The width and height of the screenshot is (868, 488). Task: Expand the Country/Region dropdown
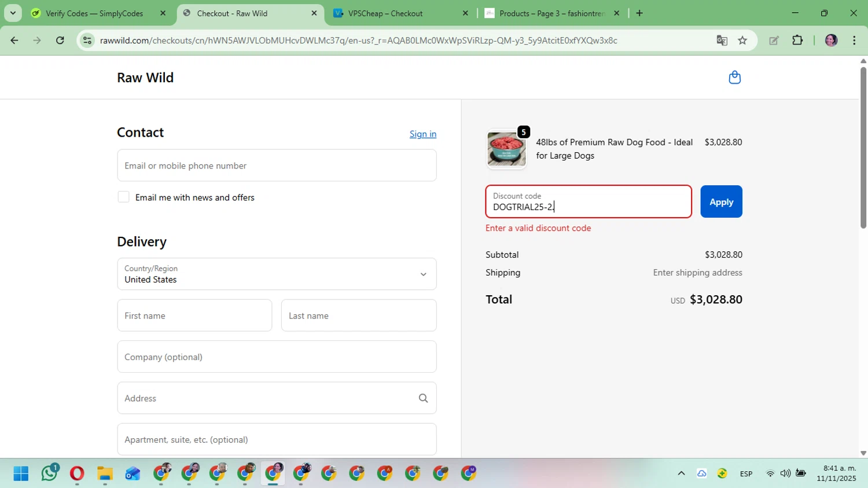(x=277, y=274)
